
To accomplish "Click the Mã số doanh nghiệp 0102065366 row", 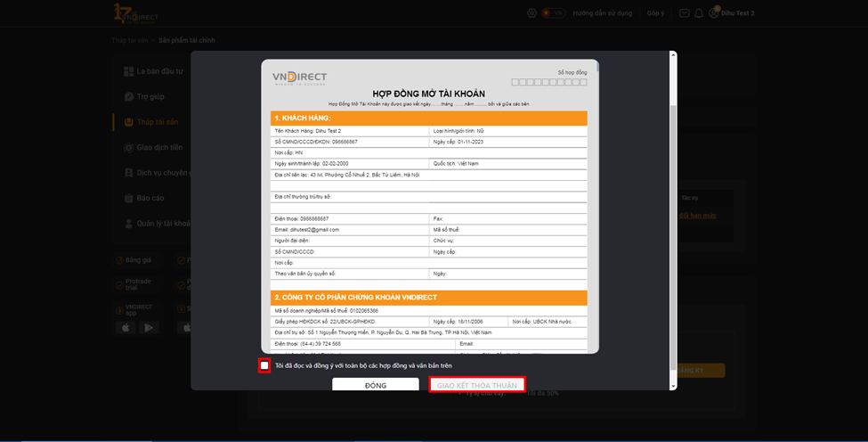I will pyautogui.click(x=428, y=311).
